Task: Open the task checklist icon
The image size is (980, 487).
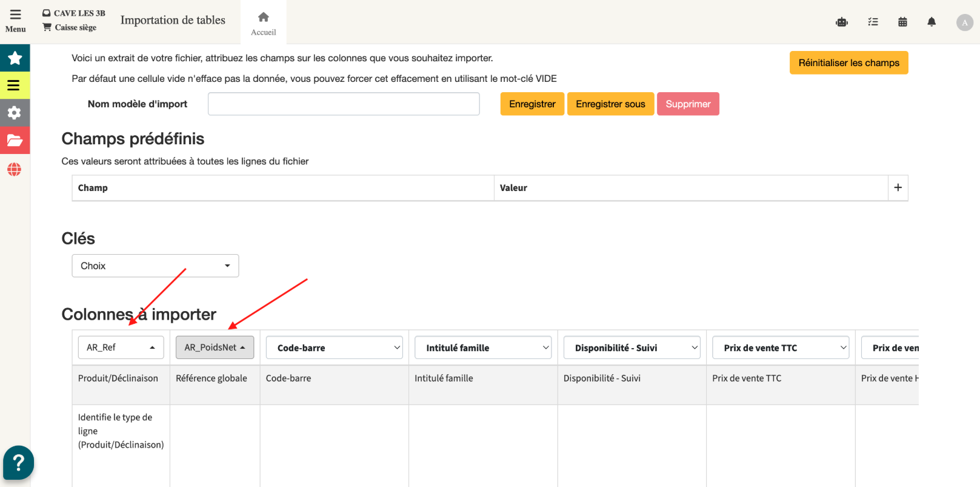Action: coord(873,22)
